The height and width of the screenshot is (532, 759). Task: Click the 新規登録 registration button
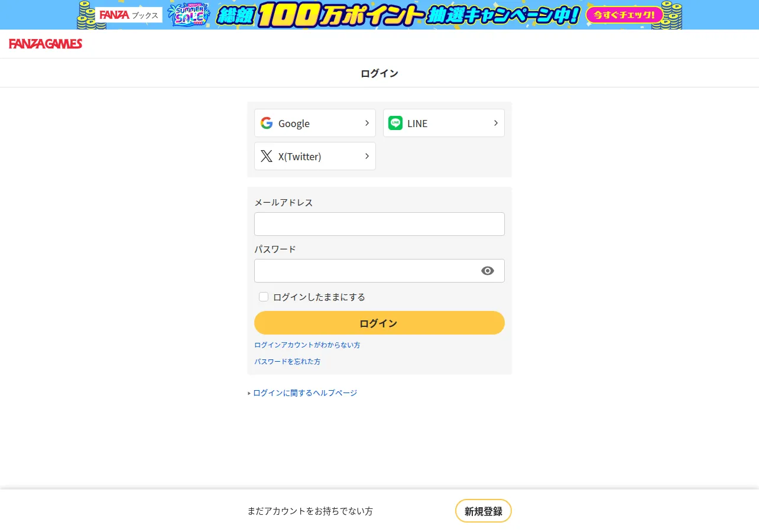pos(484,511)
